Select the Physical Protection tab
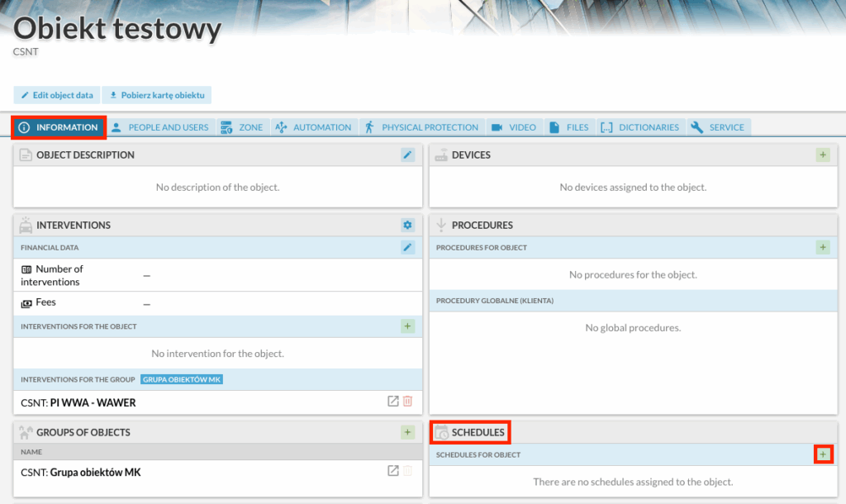Image resolution: width=846 pixels, height=504 pixels. click(x=421, y=127)
